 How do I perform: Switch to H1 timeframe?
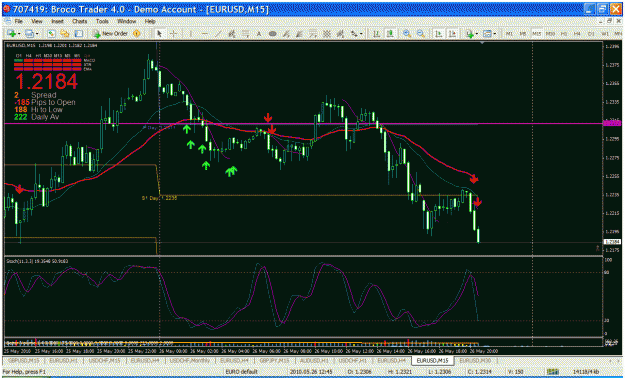[564, 34]
